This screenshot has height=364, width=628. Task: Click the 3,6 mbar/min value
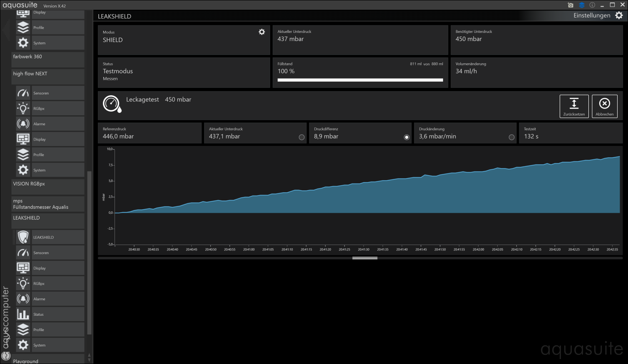[x=437, y=136]
